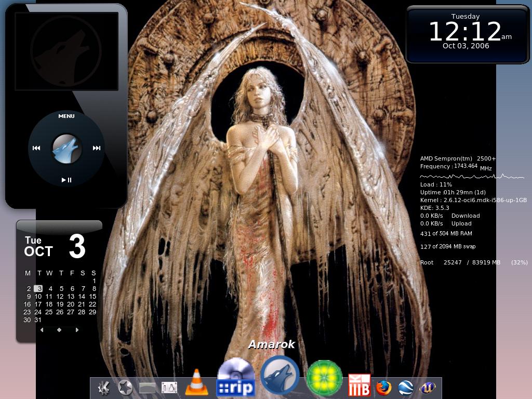The image size is (532, 399).
Task: Click the Kernel version line
Action: (x=473, y=200)
